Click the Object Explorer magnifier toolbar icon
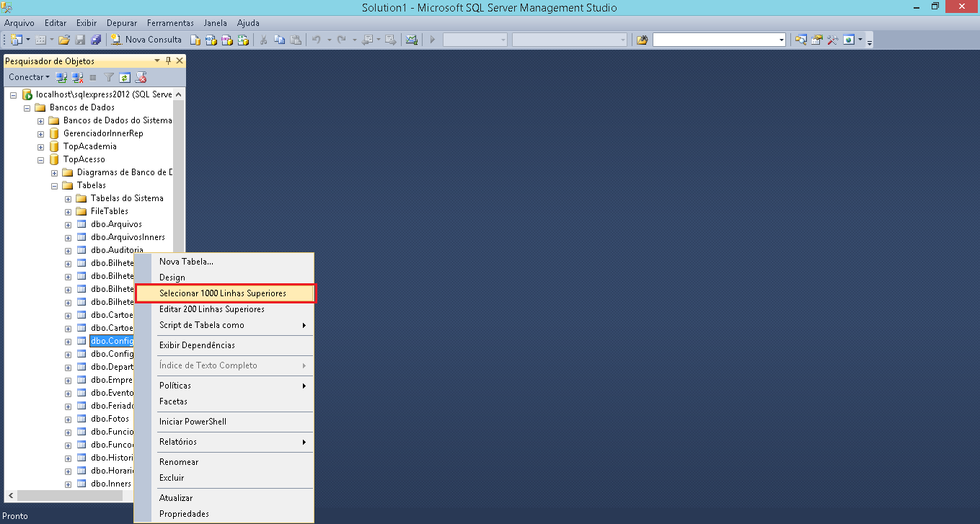980x524 pixels. pyautogui.click(x=800, y=40)
